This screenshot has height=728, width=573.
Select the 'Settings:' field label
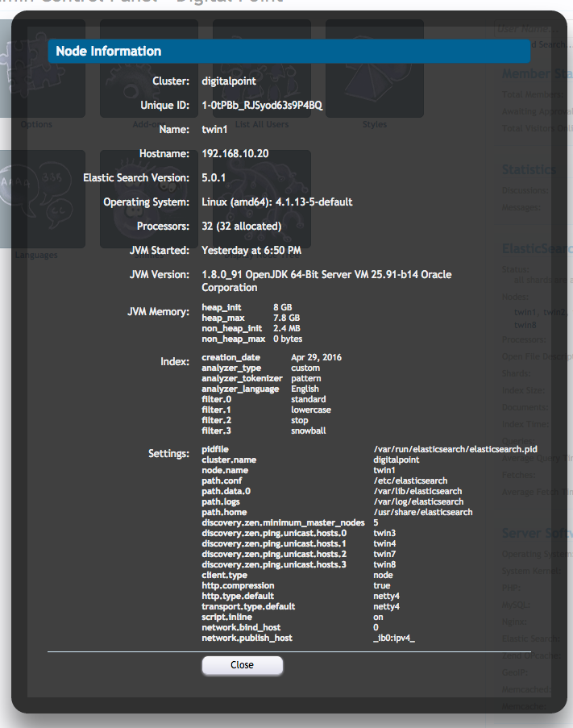pyautogui.click(x=168, y=454)
